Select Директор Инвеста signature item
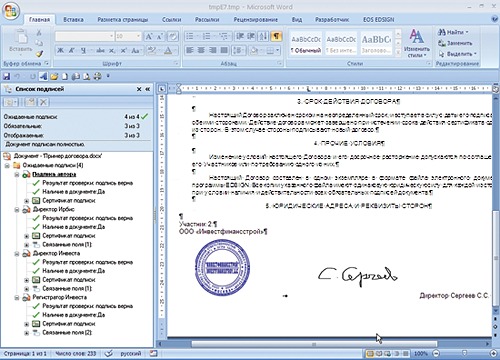Image resolution: width=500 pixels, height=360 pixels. tap(56, 253)
